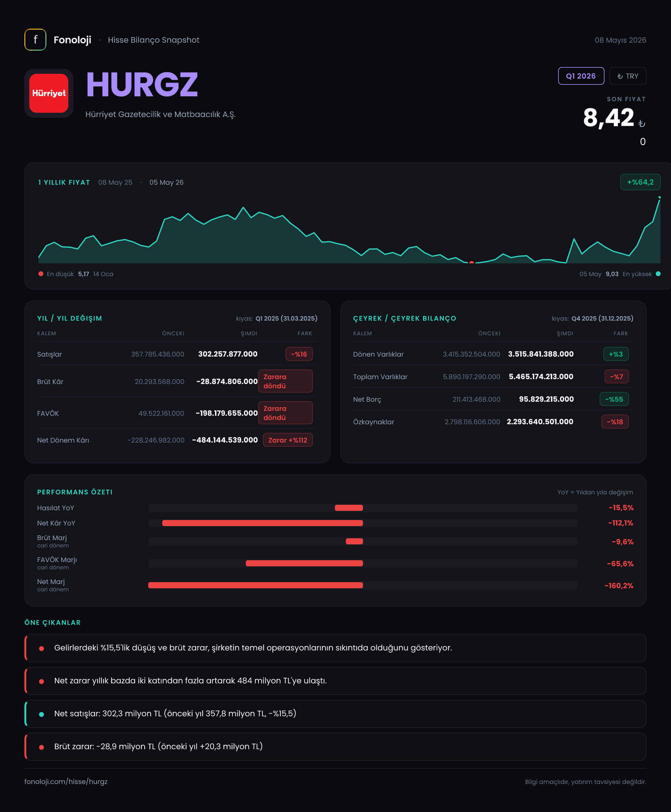The width and height of the screenshot is (671, 812).
Task: Click the red lowest-price marker on chart
Action: click(x=471, y=263)
